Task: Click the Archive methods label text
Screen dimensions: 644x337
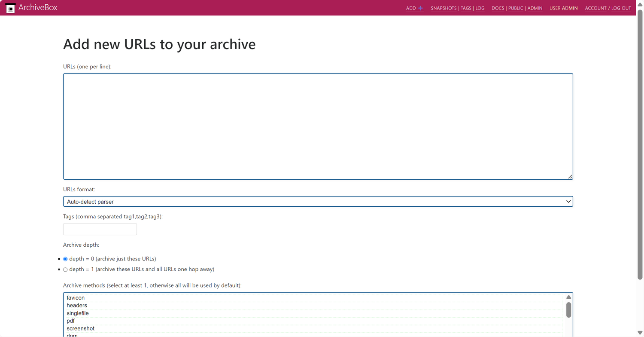Action: pyautogui.click(x=152, y=285)
